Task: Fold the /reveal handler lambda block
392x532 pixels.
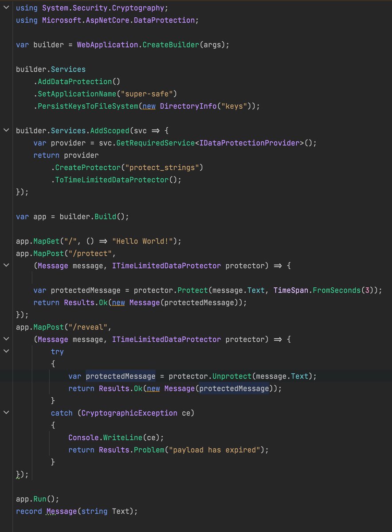Action: click(6, 339)
